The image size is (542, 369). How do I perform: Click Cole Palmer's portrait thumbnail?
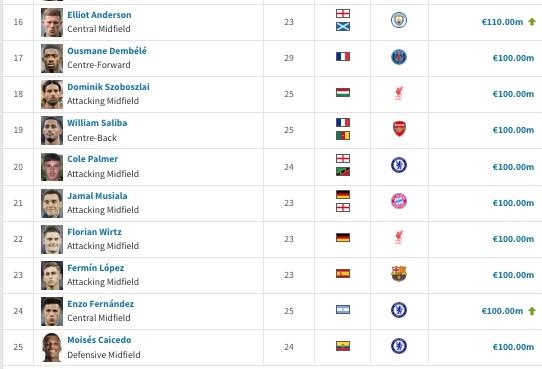pos(52,167)
